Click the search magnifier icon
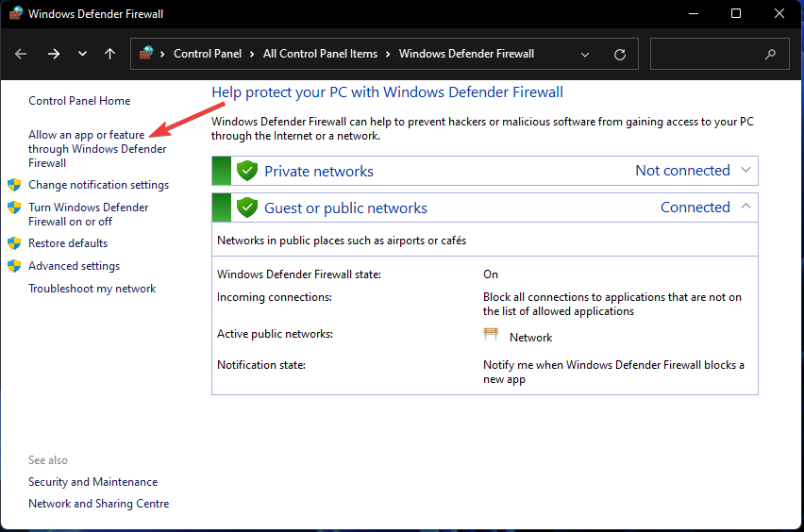 tap(771, 55)
